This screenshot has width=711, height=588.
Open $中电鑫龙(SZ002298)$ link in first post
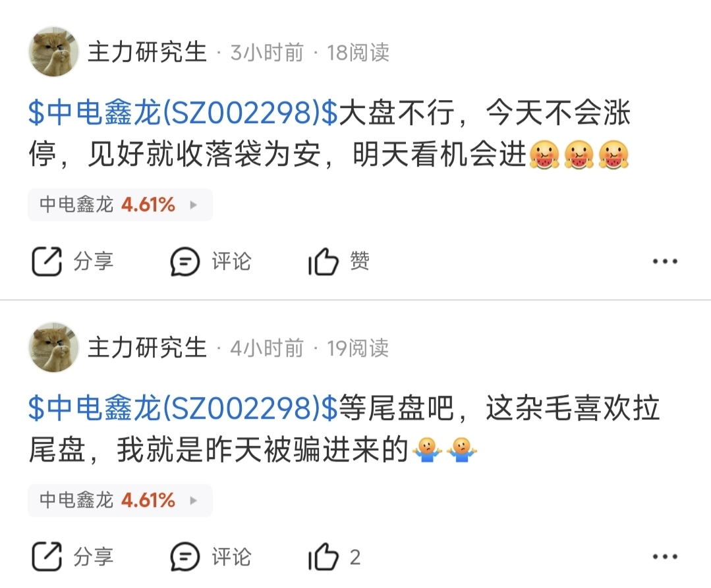pyautogui.click(x=183, y=113)
